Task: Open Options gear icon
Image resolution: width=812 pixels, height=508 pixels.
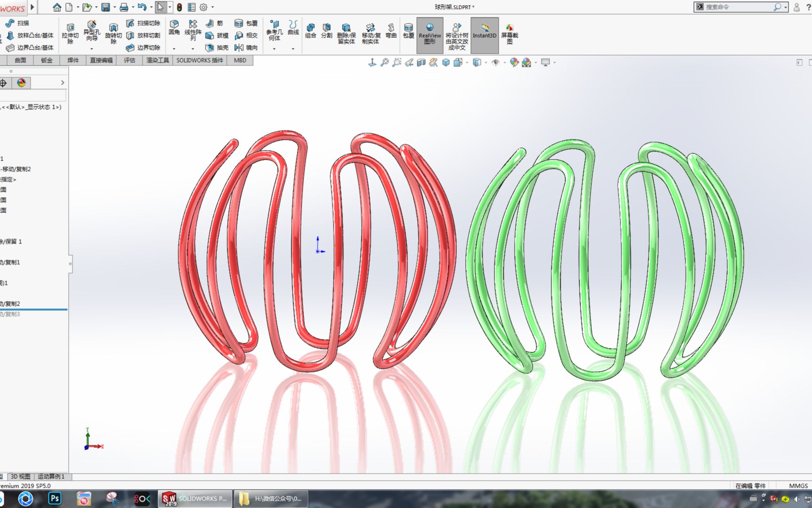Action: [204, 7]
